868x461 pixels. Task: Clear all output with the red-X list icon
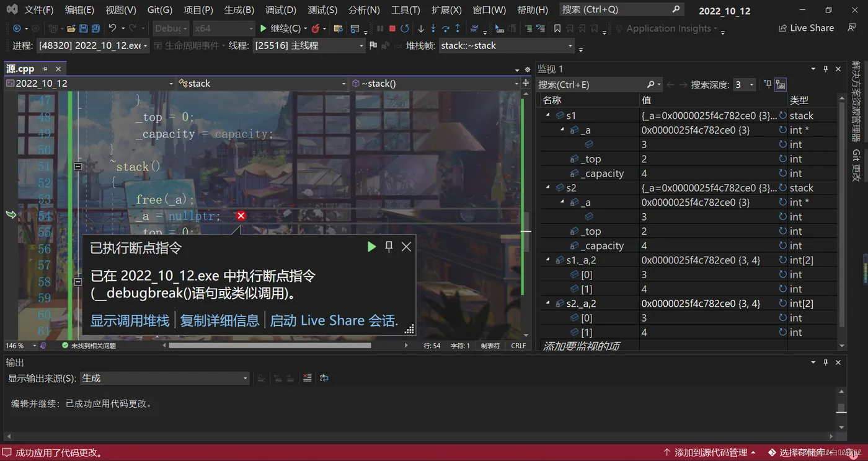(308, 378)
